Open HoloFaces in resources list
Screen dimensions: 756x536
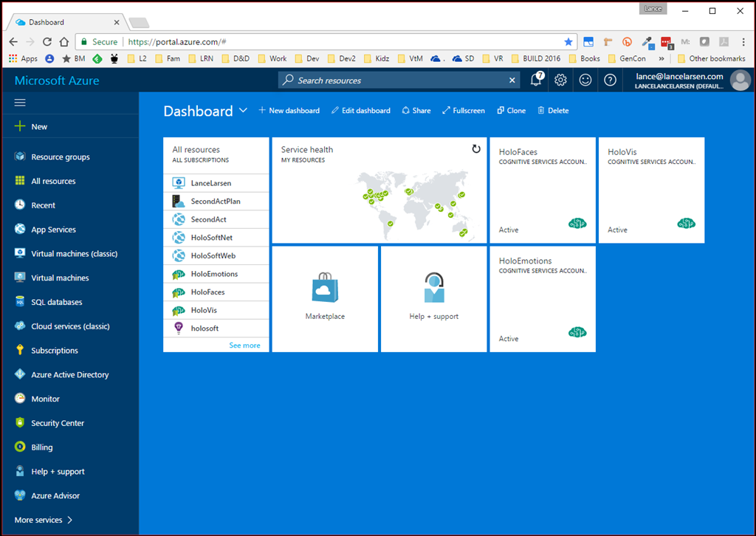coord(216,292)
